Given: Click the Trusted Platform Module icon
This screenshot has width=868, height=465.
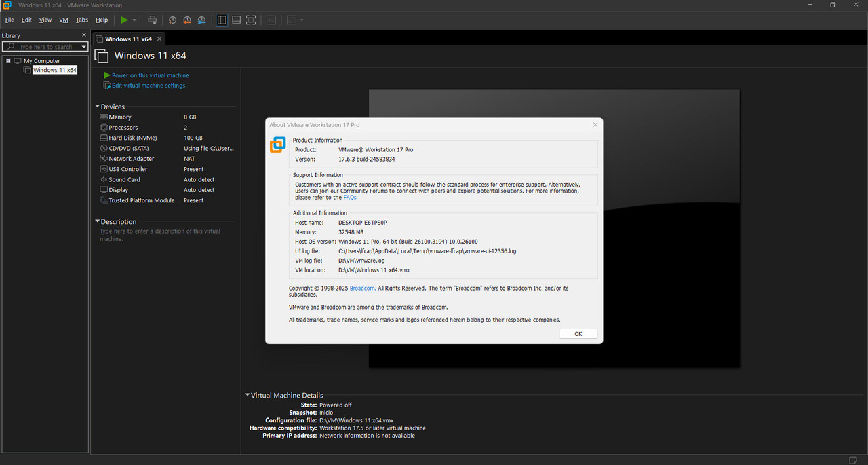Looking at the screenshot, I should [x=104, y=200].
